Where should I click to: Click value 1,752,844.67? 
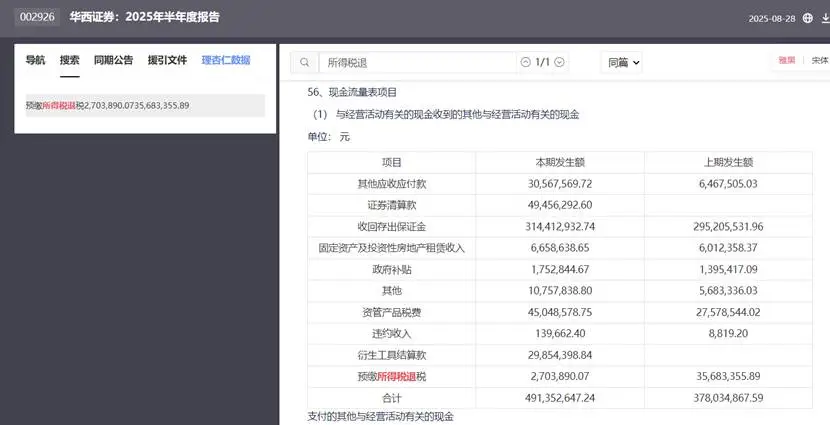560,269
